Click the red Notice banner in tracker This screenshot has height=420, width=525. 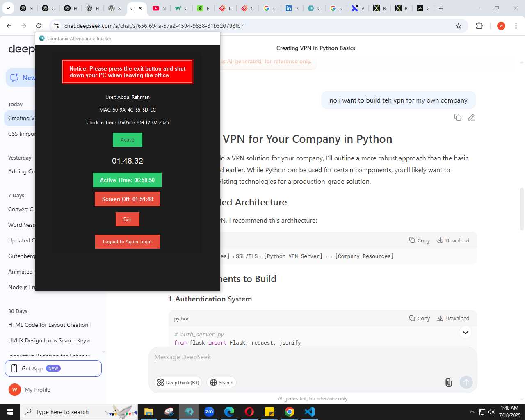pos(127,72)
